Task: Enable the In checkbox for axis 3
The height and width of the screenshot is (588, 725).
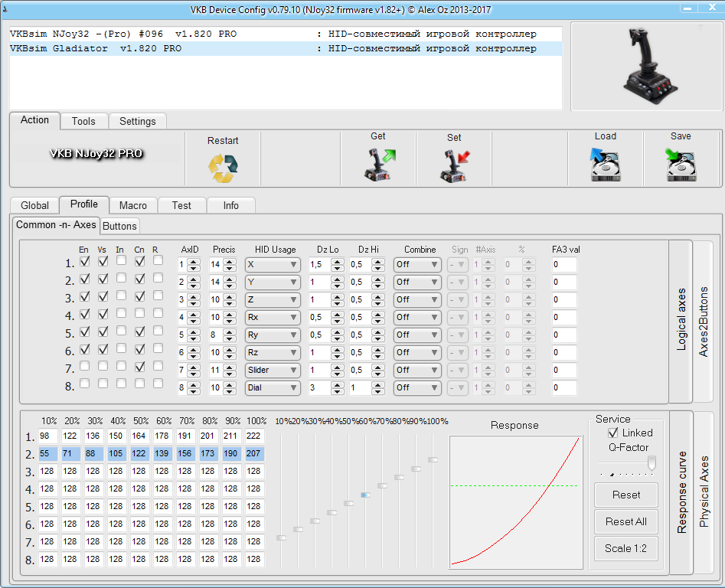Action: coord(120,296)
